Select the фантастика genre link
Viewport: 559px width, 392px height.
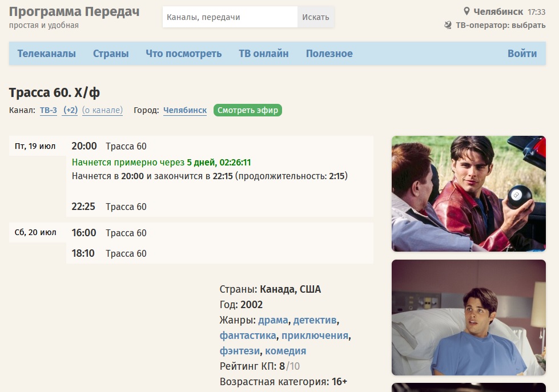click(x=248, y=336)
